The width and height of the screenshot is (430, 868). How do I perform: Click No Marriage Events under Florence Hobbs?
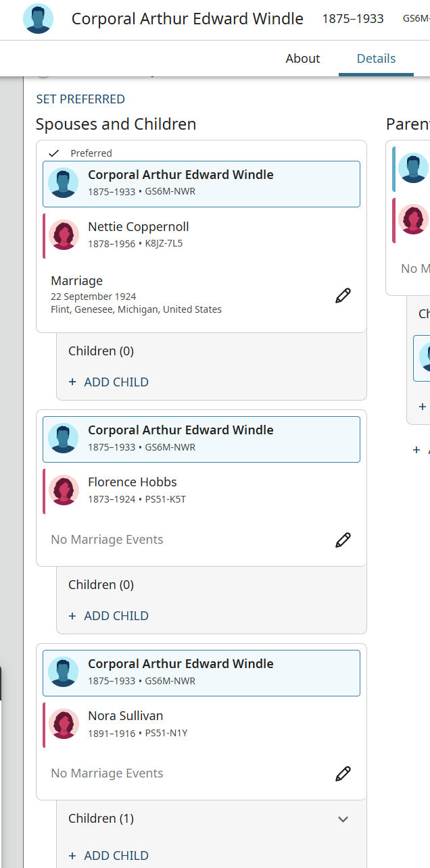[107, 540]
